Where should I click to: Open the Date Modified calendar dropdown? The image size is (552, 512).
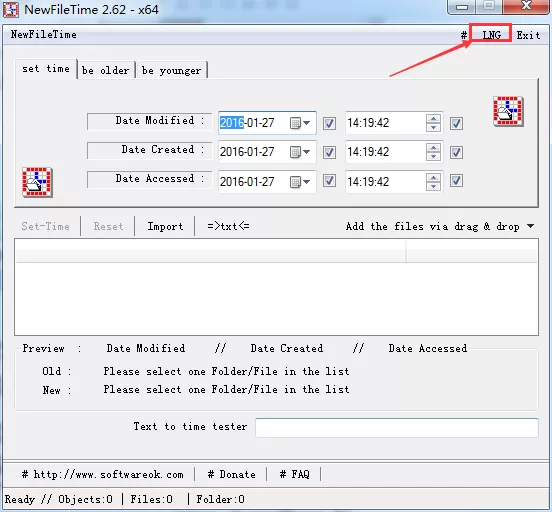[300, 123]
